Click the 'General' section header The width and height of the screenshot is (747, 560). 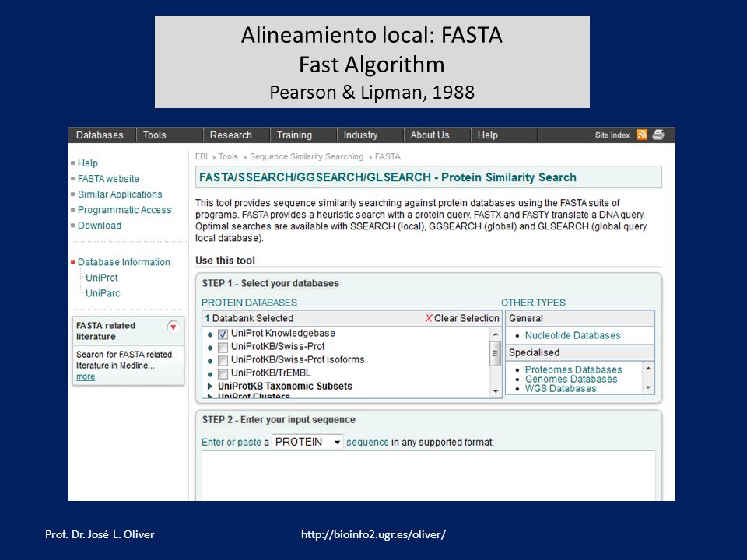click(526, 318)
